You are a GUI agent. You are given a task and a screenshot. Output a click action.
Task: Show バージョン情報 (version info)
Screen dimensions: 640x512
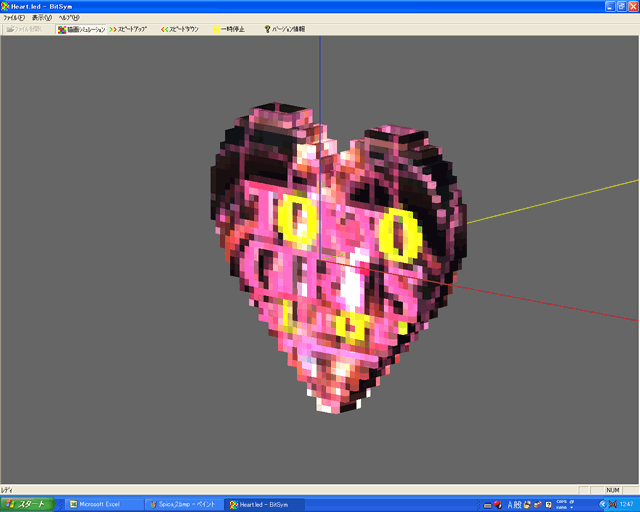click(285, 30)
